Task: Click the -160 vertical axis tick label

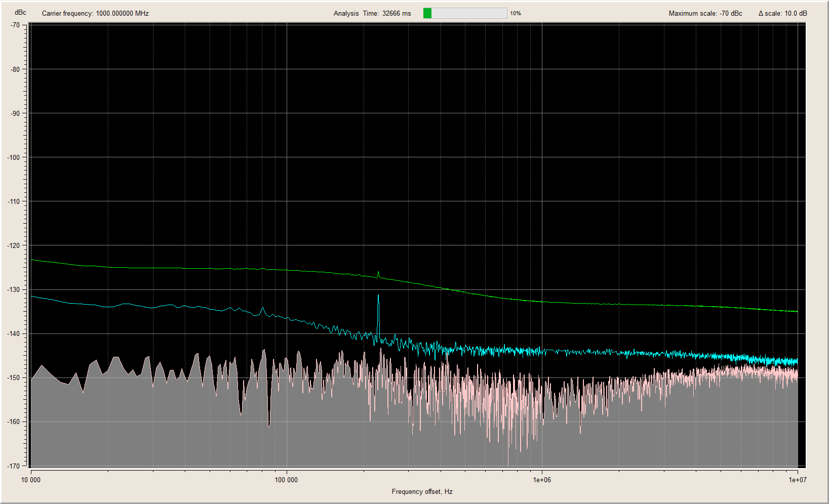Action: 14,422
